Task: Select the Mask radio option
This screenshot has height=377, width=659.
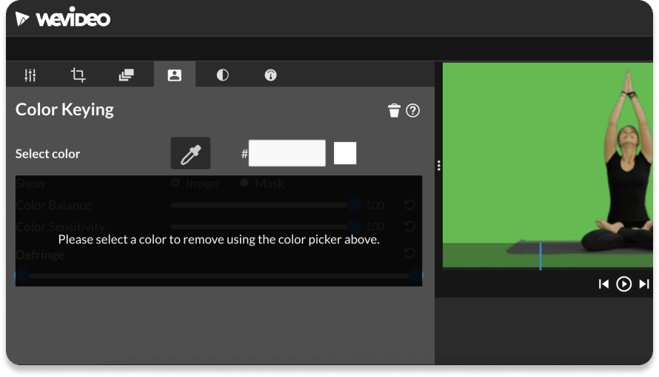Action: 244,183
